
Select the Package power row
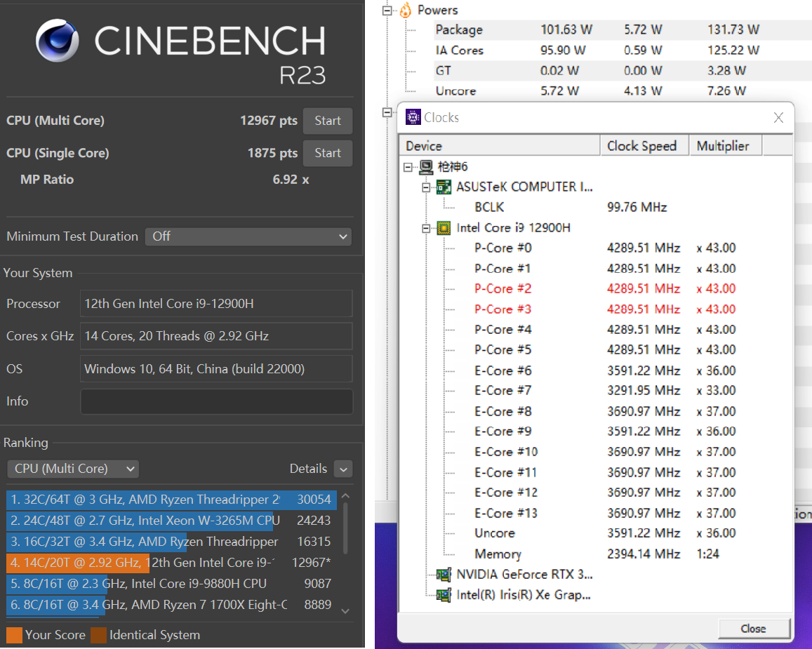tap(623, 30)
